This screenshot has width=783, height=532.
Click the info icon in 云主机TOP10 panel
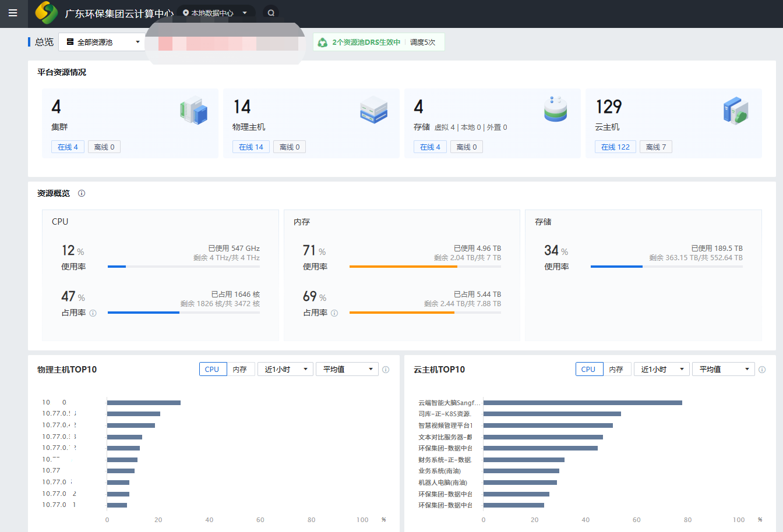point(762,370)
